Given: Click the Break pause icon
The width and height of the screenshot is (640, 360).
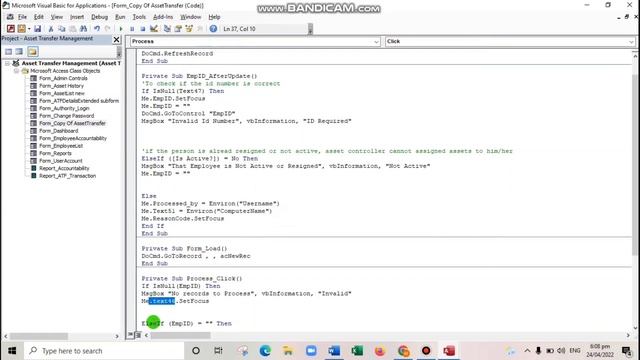Looking at the screenshot, I should coord(132,29).
